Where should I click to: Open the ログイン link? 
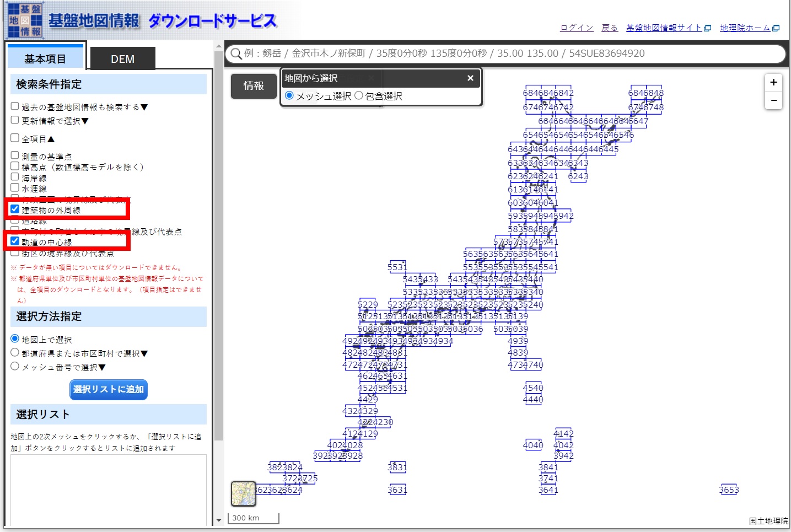(x=577, y=28)
